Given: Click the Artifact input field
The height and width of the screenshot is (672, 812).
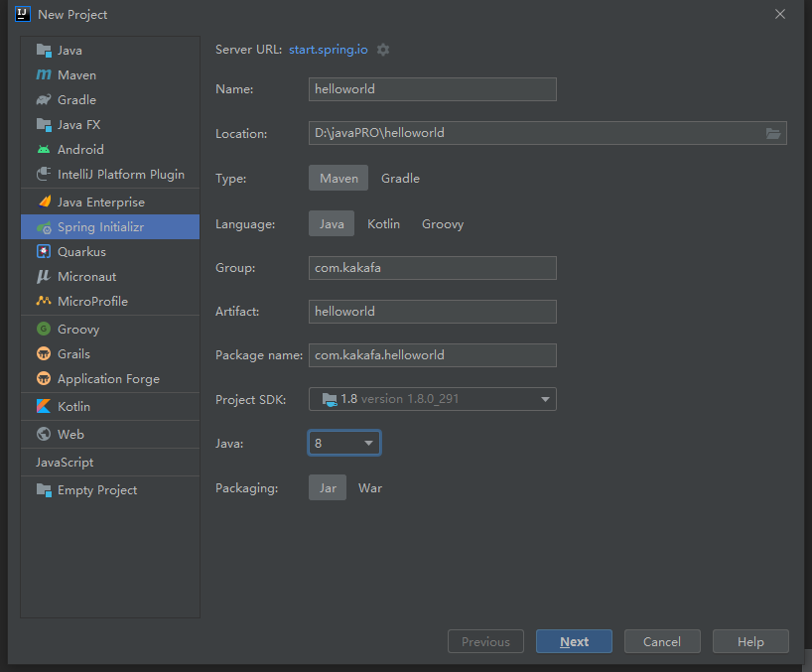Looking at the screenshot, I should 433,311.
